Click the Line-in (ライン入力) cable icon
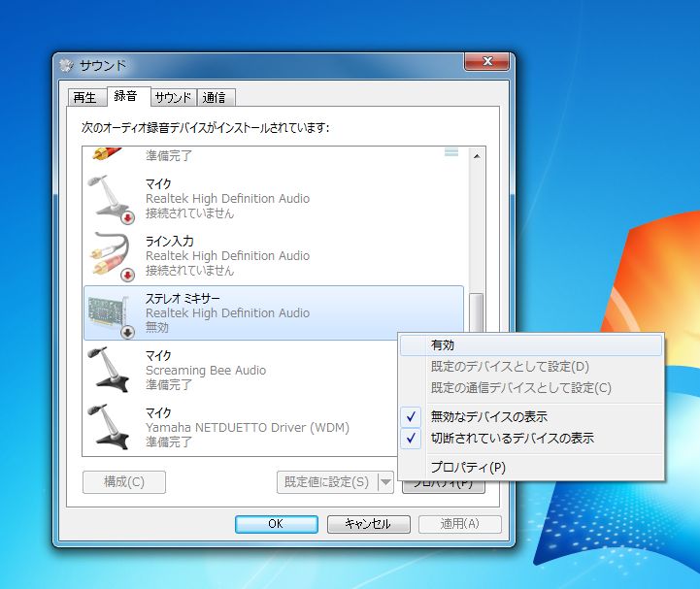This screenshot has height=589, width=700. 111,256
